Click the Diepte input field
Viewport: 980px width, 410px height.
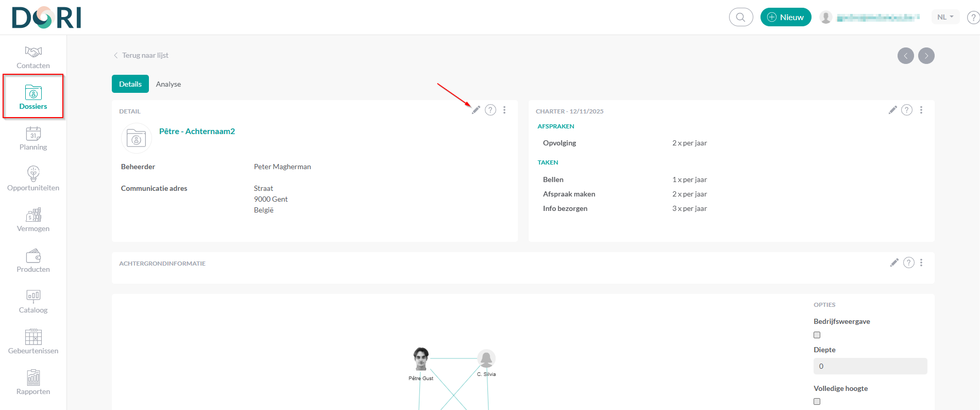(x=870, y=366)
